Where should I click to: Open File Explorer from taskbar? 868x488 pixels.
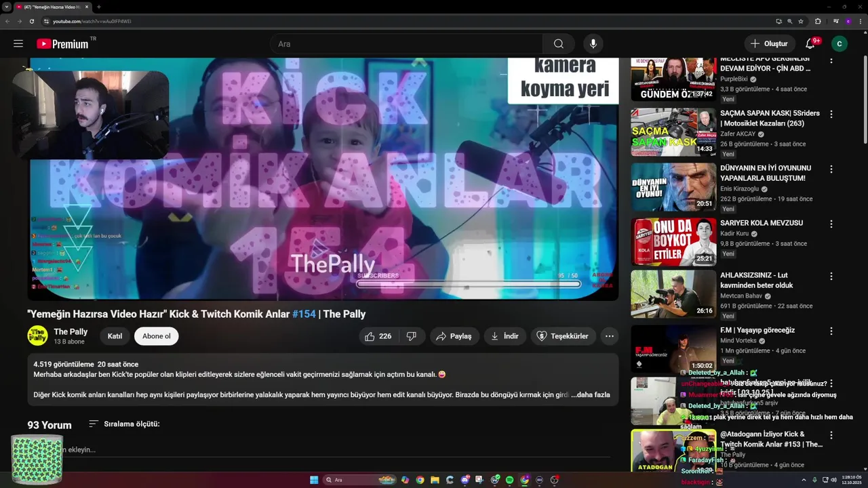435,480
